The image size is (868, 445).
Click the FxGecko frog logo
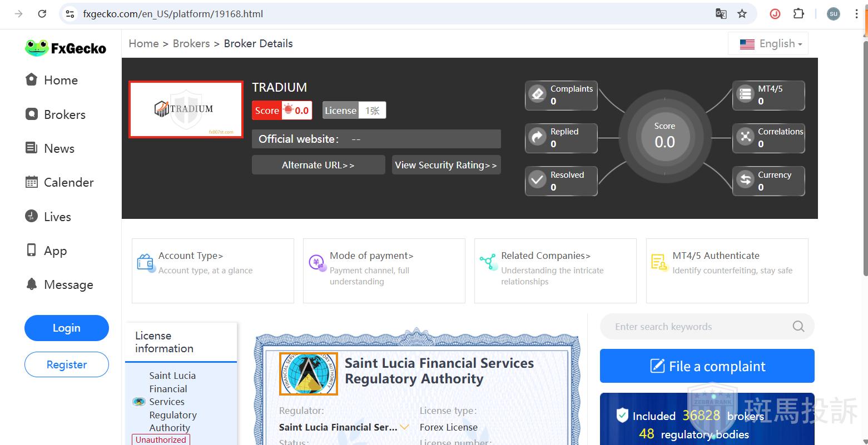tap(37, 48)
